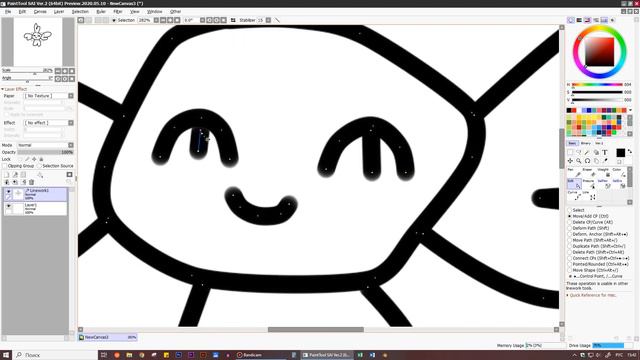Select the Eyedropper tool
640x360 pixels.
(x=605, y=161)
